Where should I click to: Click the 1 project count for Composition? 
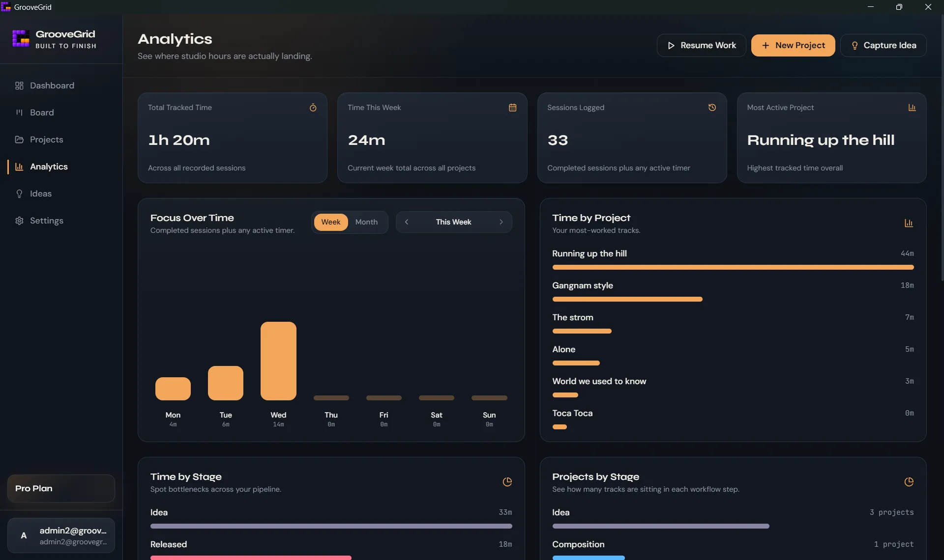point(894,544)
